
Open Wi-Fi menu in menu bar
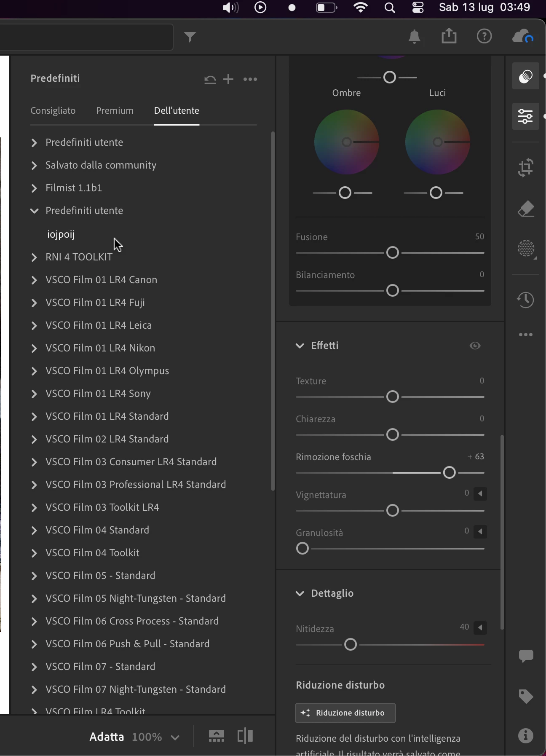pyautogui.click(x=361, y=8)
